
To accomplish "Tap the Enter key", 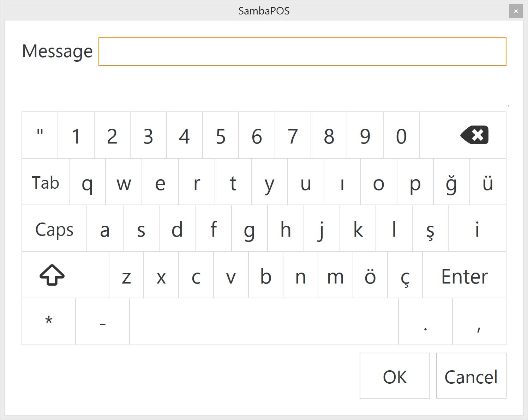I will click(464, 275).
